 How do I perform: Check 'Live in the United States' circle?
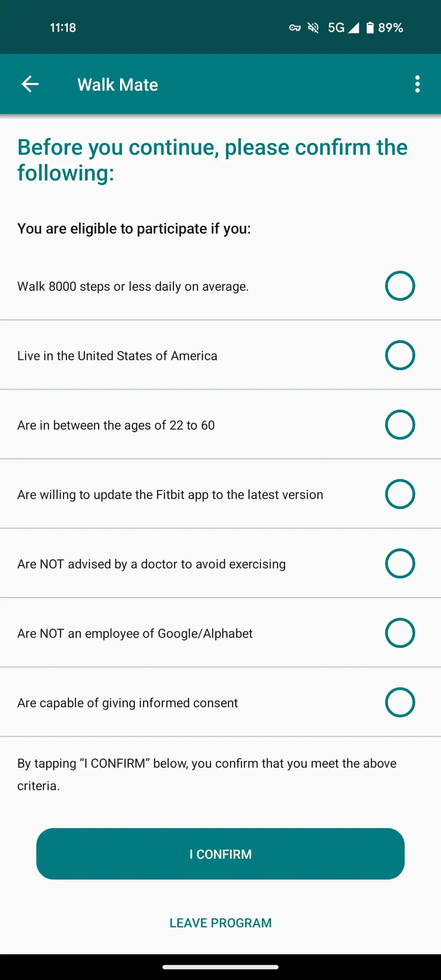400,355
